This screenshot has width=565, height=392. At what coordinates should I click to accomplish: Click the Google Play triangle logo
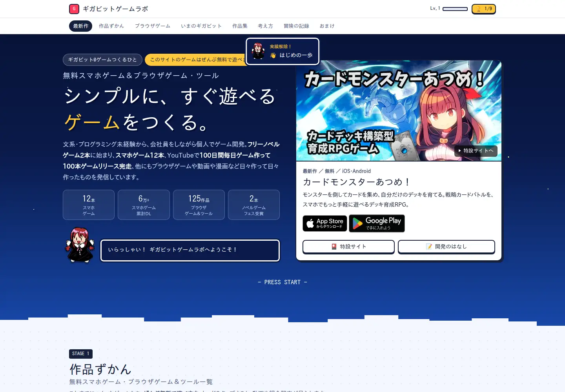point(357,223)
